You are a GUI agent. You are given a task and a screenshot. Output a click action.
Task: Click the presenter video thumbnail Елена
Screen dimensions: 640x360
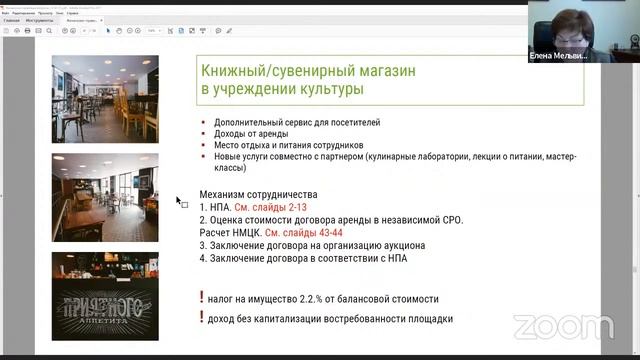(x=584, y=31)
